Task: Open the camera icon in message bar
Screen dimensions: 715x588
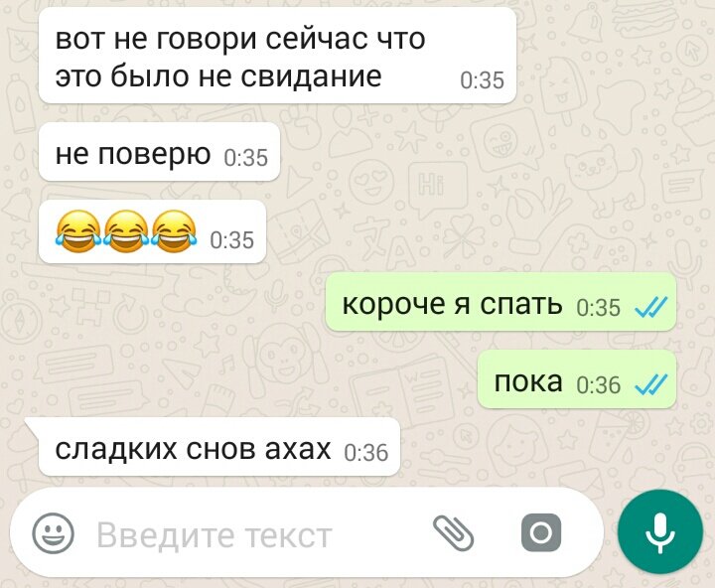Action: 541,532
